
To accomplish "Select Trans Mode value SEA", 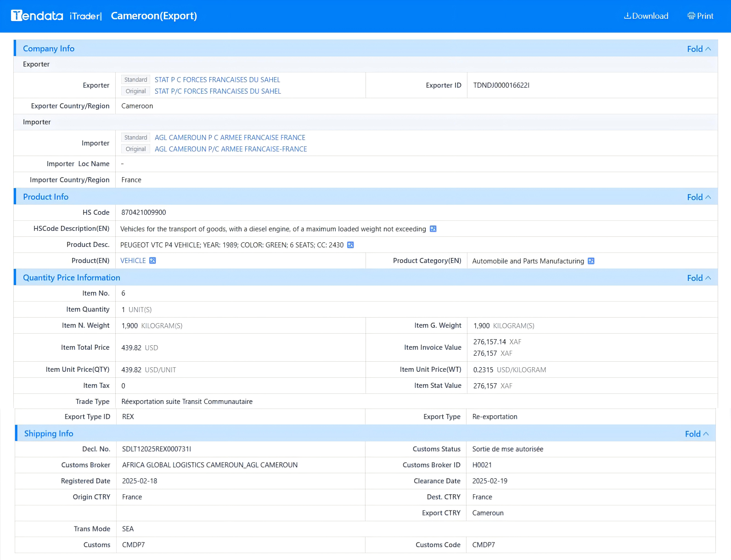I will (x=128, y=529).
